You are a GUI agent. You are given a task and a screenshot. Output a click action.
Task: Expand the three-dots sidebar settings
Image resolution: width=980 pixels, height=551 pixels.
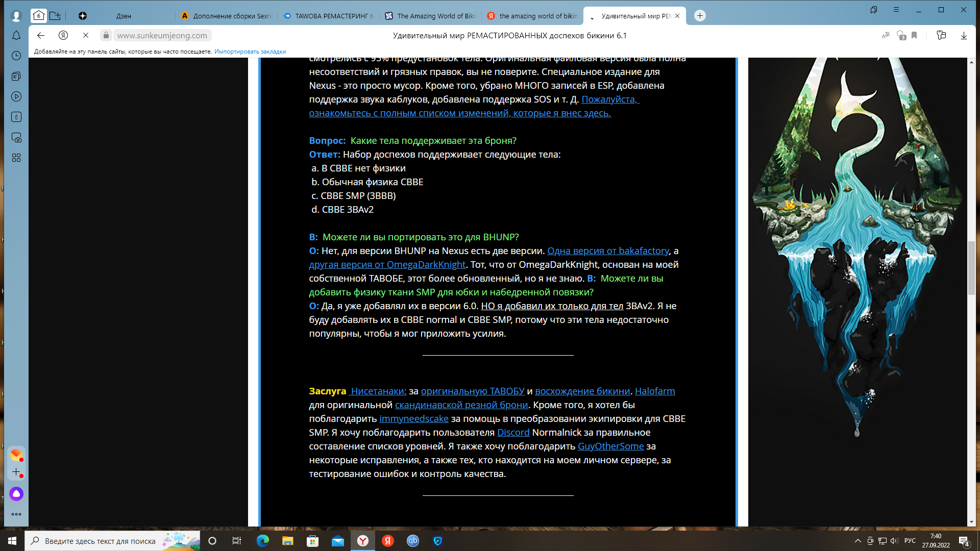(16, 514)
